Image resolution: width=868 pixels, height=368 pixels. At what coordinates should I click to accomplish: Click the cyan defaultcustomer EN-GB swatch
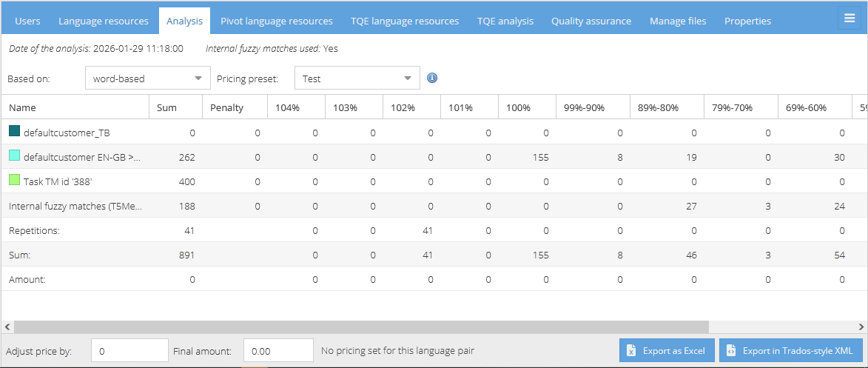point(14,155)
